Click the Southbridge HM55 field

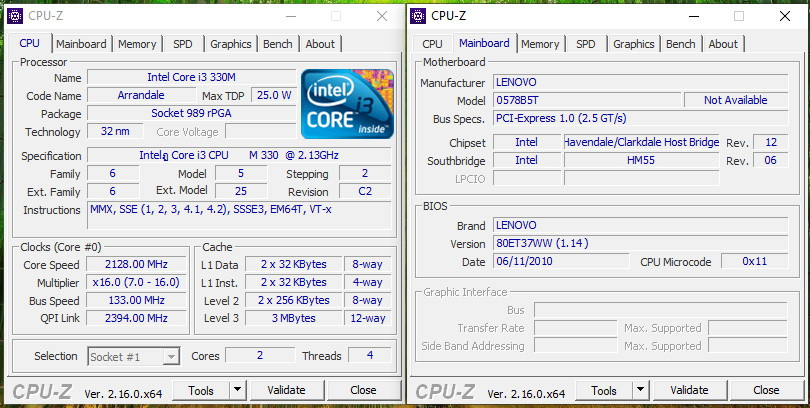(x=642, y=160)
